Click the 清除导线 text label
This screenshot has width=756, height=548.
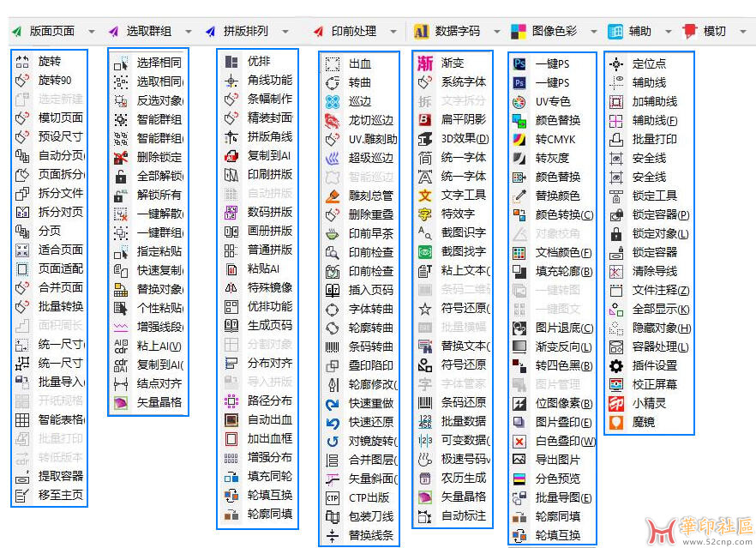coord(655,271)
